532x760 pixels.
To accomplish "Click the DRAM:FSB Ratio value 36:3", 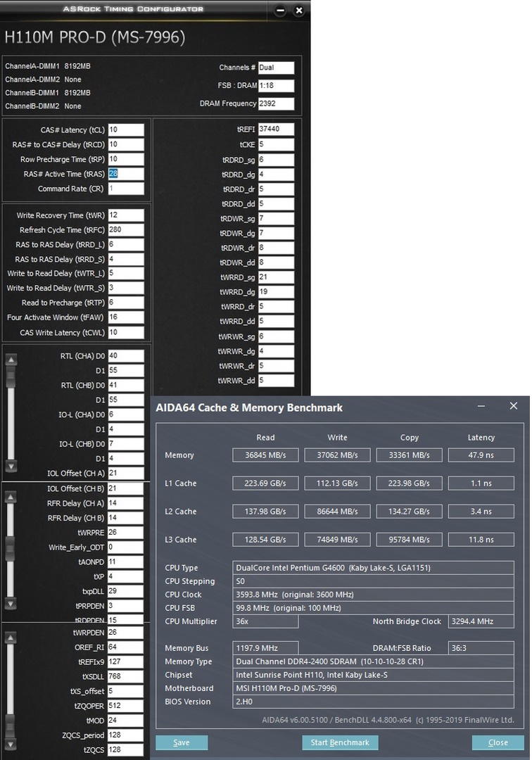I will (481, 648).
